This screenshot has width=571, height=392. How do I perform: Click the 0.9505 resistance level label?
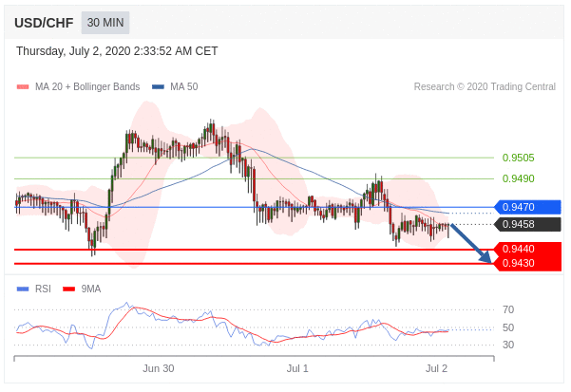(518, 158)
